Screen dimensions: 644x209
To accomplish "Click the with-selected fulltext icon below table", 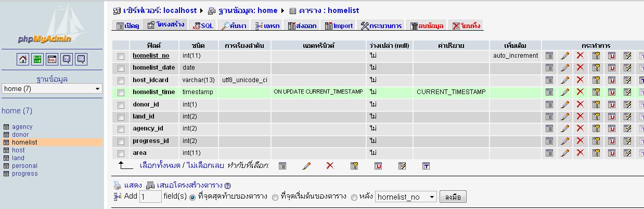I will tap(426, 166).
